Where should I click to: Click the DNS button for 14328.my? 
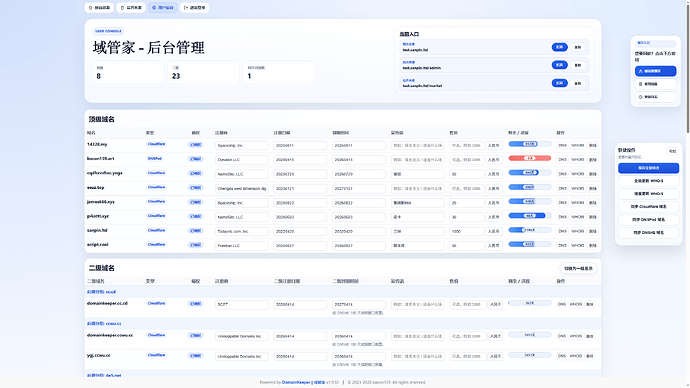click(x=562, y=145)
